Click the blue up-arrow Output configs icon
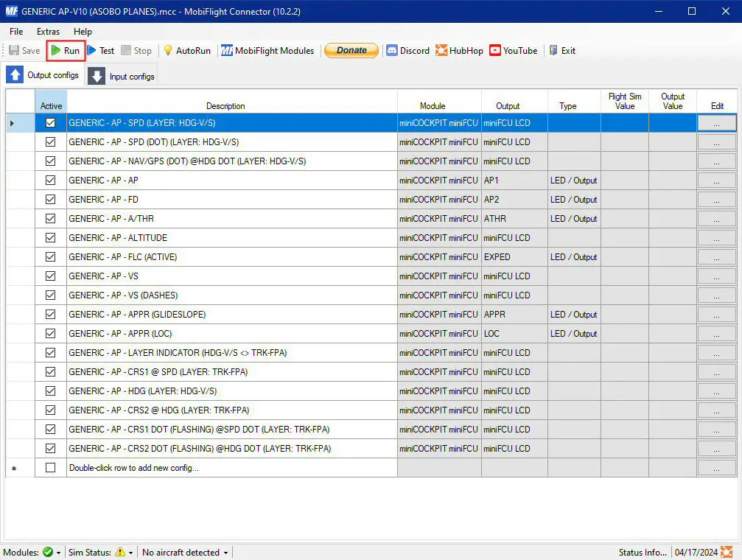Viewport: 742px width, 560px height. tap(15, 75)
